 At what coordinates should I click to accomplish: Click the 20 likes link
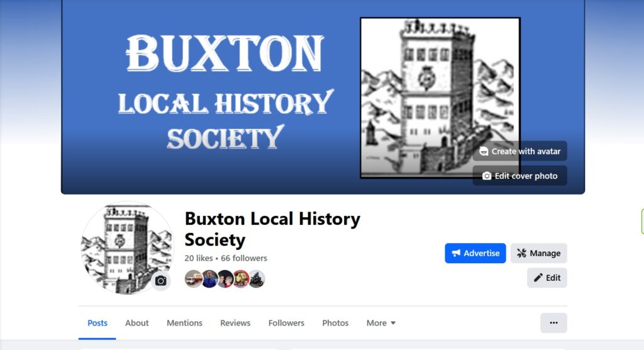pyautogui.click(x=198, y=258)
